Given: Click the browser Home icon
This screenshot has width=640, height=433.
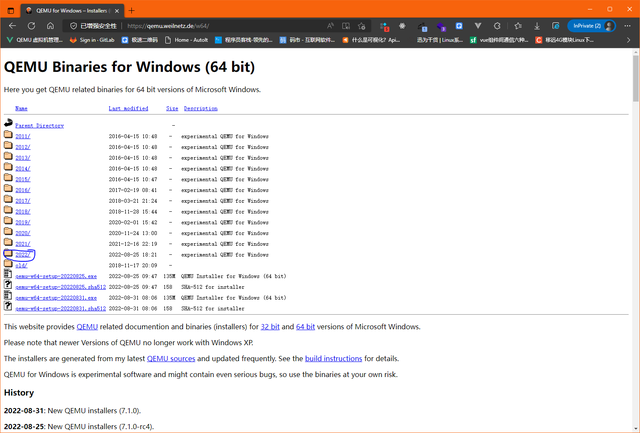Looking at the screenshot, I should 50,26.
